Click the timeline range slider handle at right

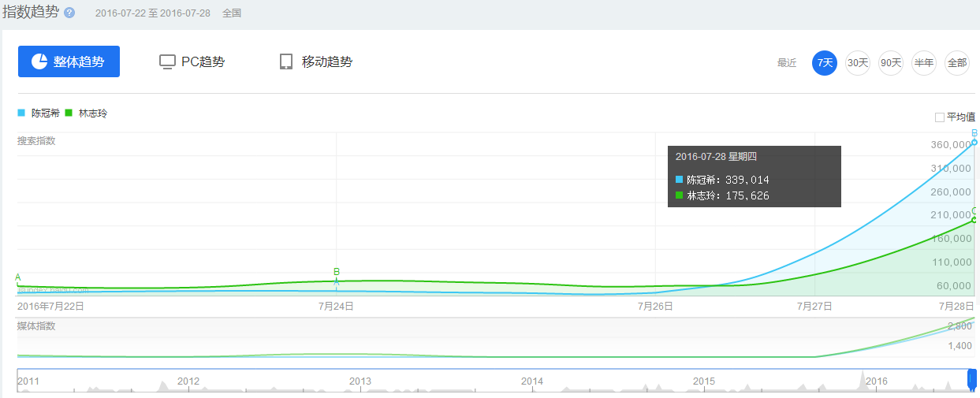pyautogui.click(x=971, y=380)
